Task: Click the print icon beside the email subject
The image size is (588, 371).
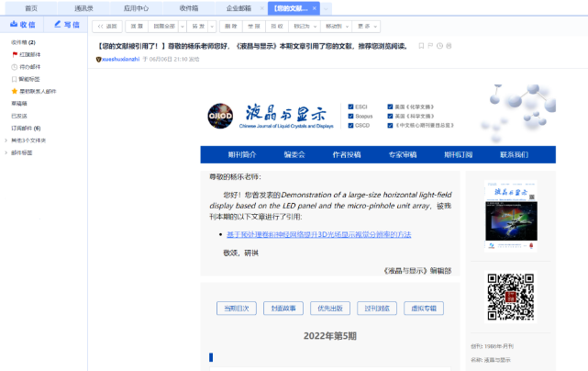Action: pyautogui.click(x=449, y=45)
